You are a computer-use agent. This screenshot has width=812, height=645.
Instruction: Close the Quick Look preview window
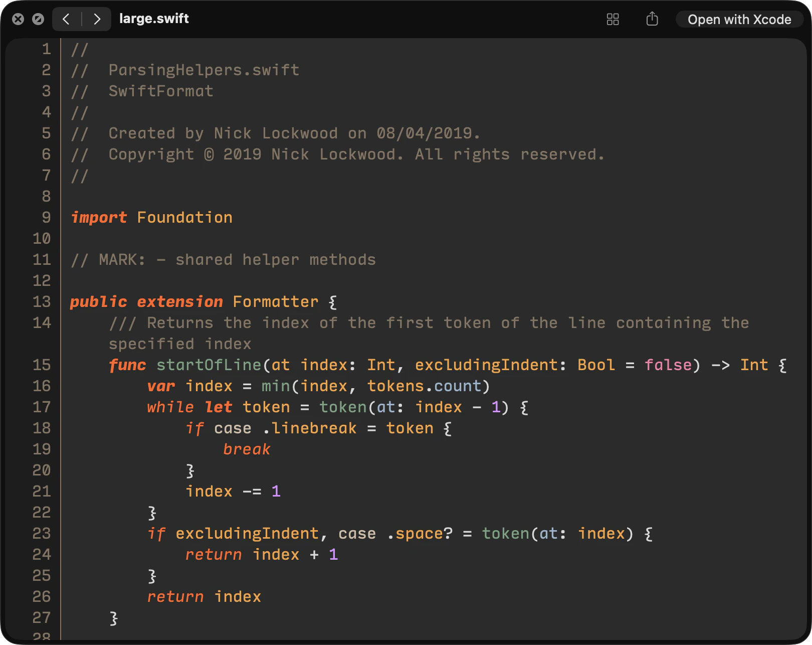[18, 19]
